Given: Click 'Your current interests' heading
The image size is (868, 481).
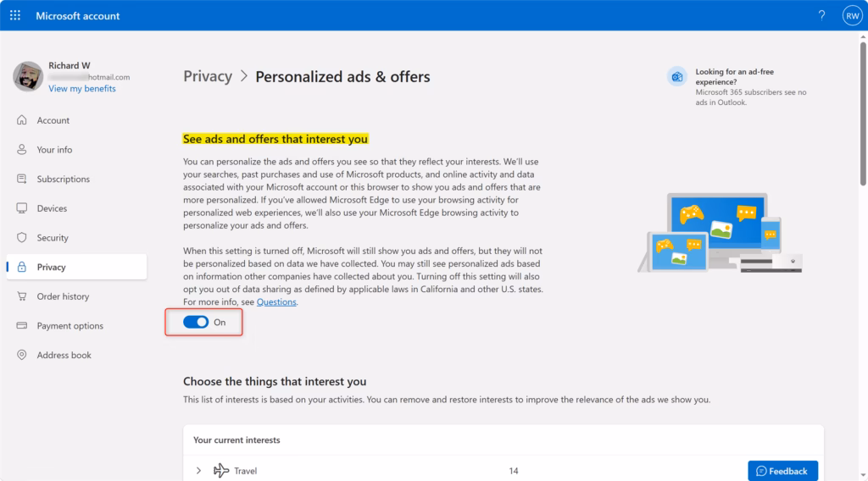Looking at the screenshot, I should coord(236,440).
